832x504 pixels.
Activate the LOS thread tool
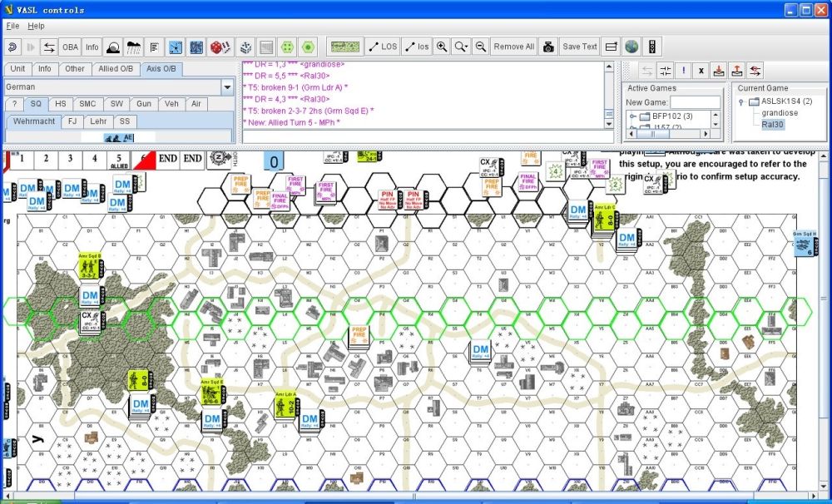(x=383, y=47)
